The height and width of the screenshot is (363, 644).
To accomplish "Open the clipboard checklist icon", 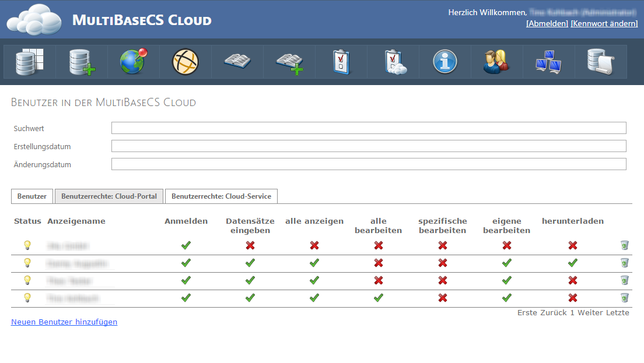I will (341, 62).
